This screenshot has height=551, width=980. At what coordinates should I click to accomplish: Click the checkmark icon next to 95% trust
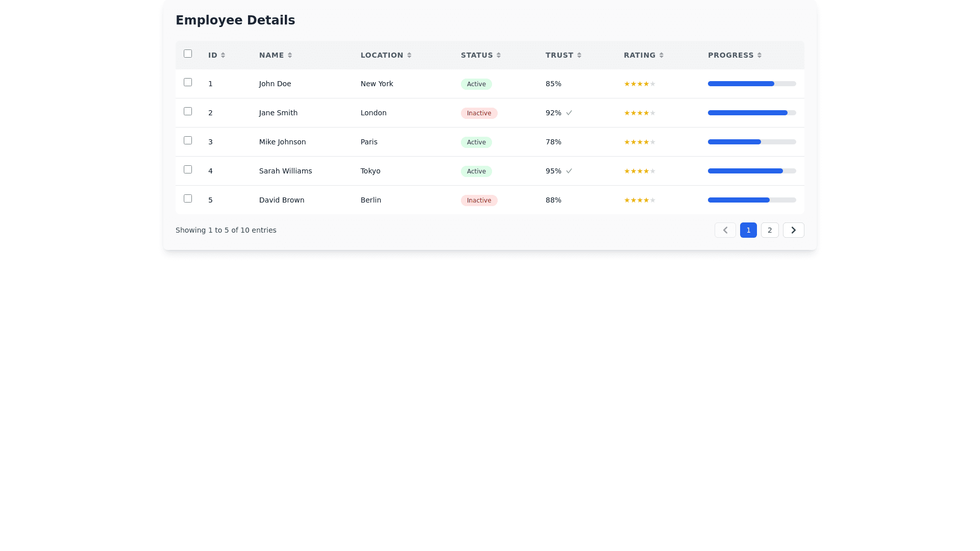tap(569, 171)
